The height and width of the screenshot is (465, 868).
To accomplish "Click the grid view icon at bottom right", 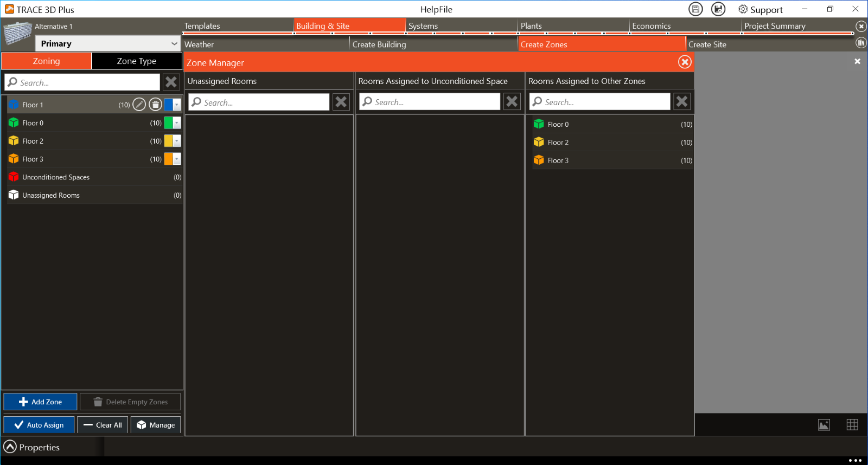I will [x=852, y=425].
